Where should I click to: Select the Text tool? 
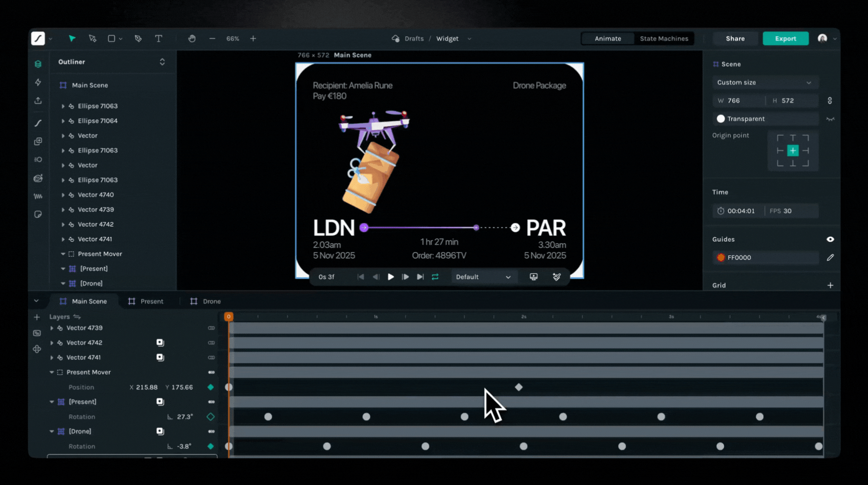click(159, 39)
